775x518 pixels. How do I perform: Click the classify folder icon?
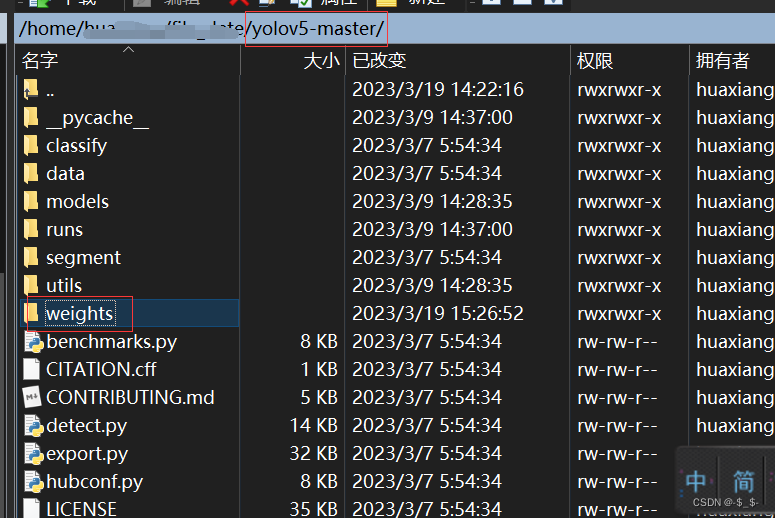31,145
